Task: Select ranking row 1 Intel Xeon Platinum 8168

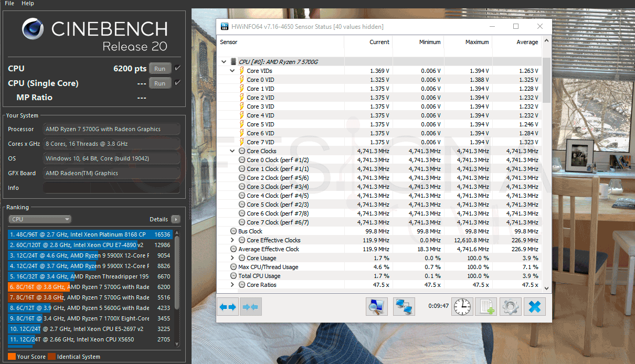Action: 90,234
